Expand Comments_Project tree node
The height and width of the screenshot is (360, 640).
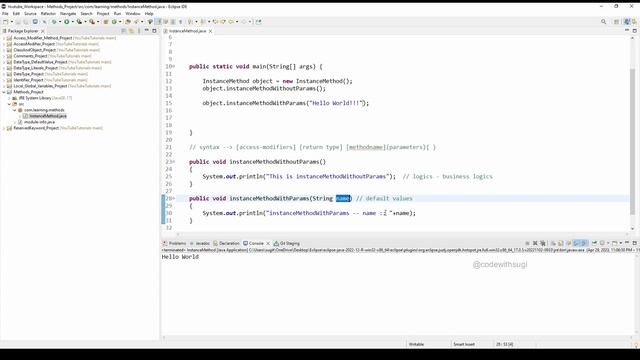coord(4,56)
